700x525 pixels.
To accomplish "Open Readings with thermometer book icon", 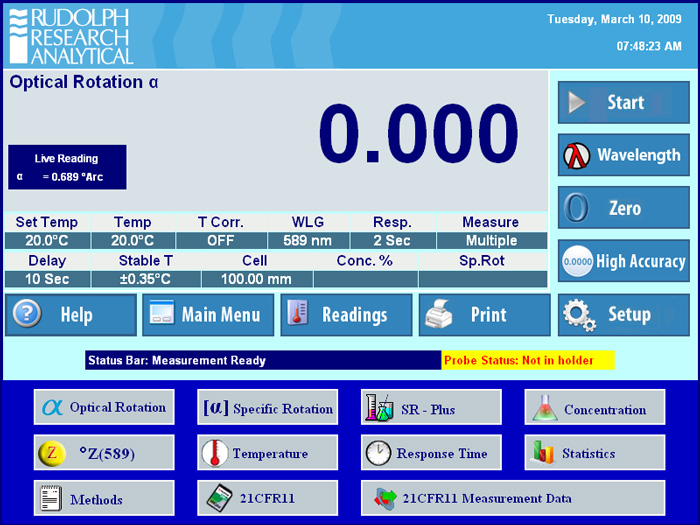I will tap(296, 315).
